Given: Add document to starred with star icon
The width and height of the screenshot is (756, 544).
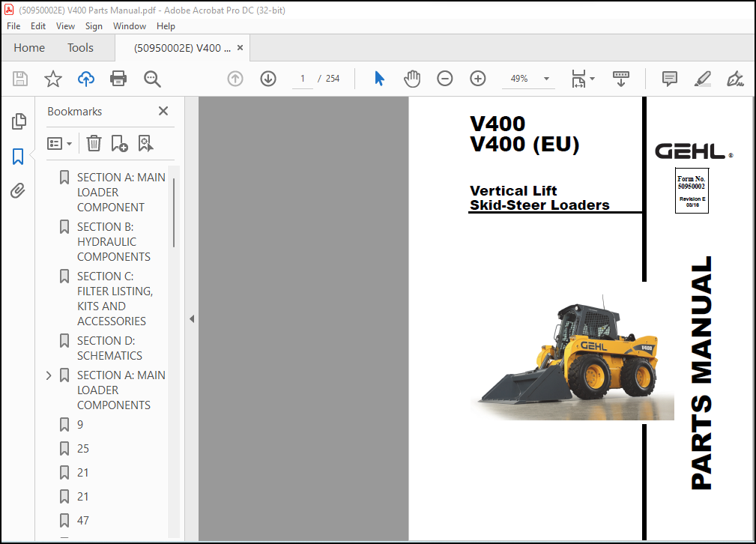Looking at the screenshot, I should click(53, 79).
